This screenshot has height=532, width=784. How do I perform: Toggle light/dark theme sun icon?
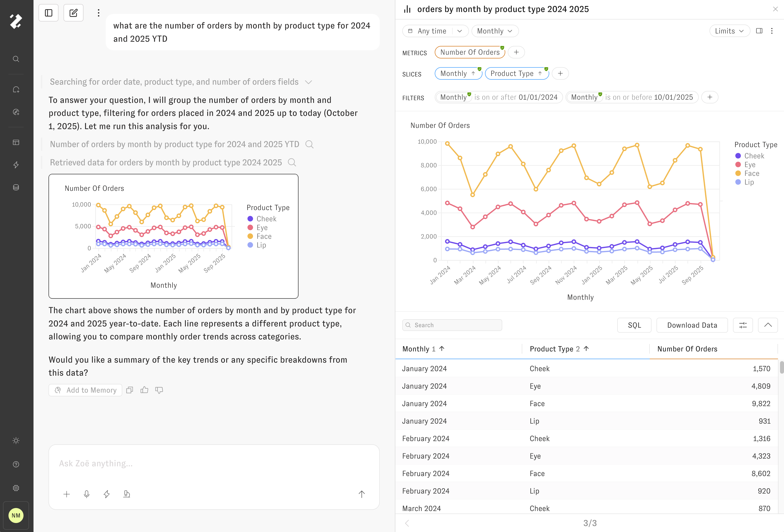coord(16,441)
